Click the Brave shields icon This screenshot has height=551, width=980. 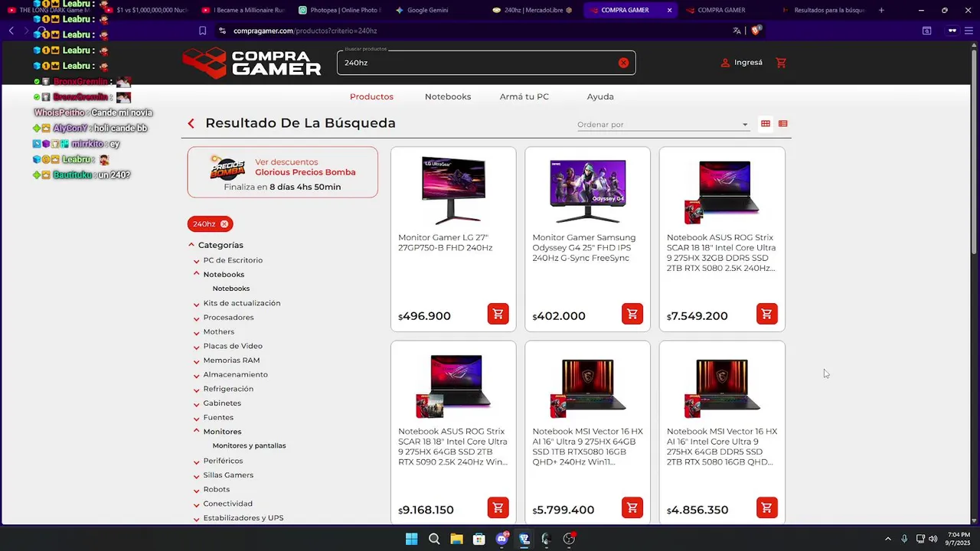tap(756, 31)
